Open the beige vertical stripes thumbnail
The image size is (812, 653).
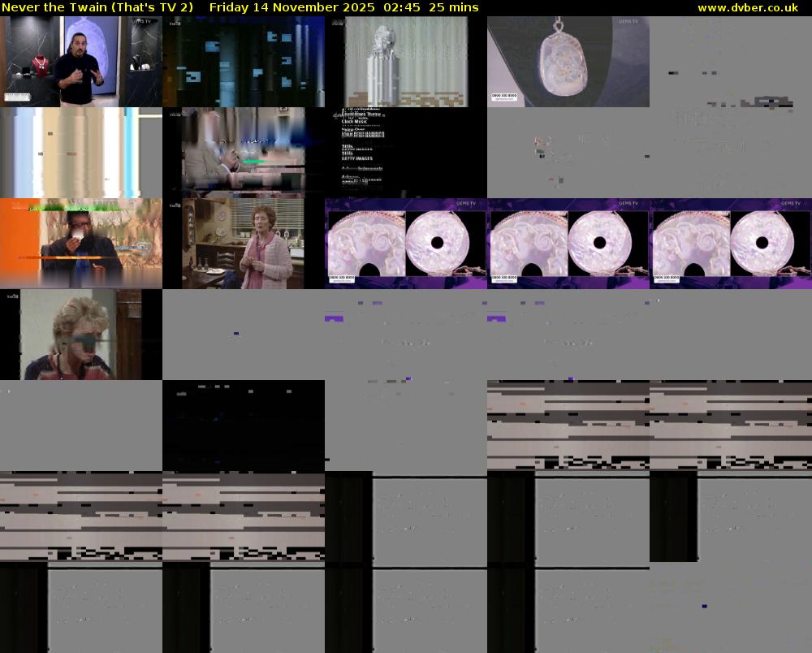pyautogui.click(x=81, y=153)
